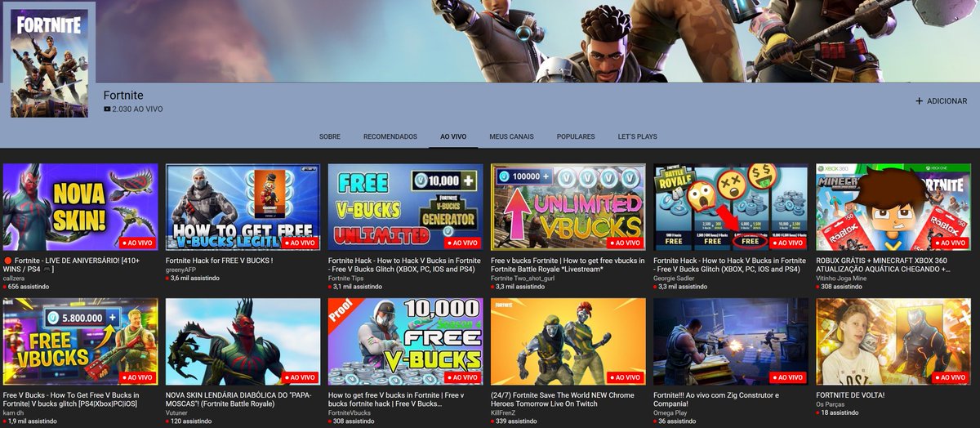
Task: Open the 10,000 Free V-Bucks Proof thumbnail
Action: pos(406,341)
